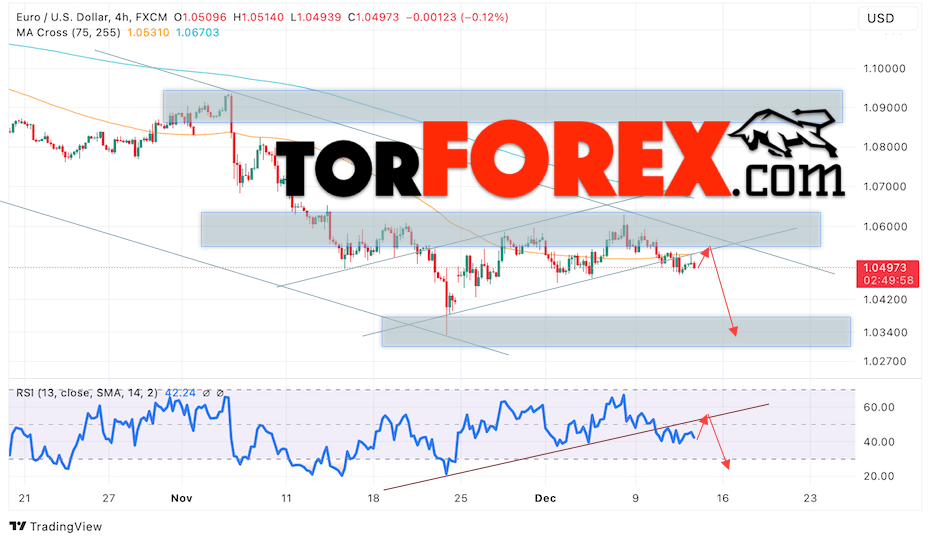Image resolution: width=931 pixels, height=542 pixels.
Task: Select the RSI (13, close, SMA, 14, 2) label
Action: point(87,393)
